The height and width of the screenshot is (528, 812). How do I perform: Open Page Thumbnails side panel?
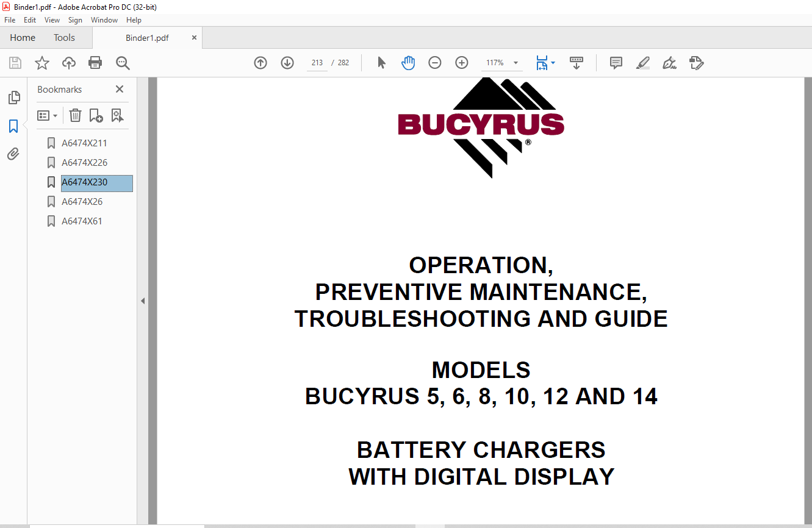tap(13, 98)
